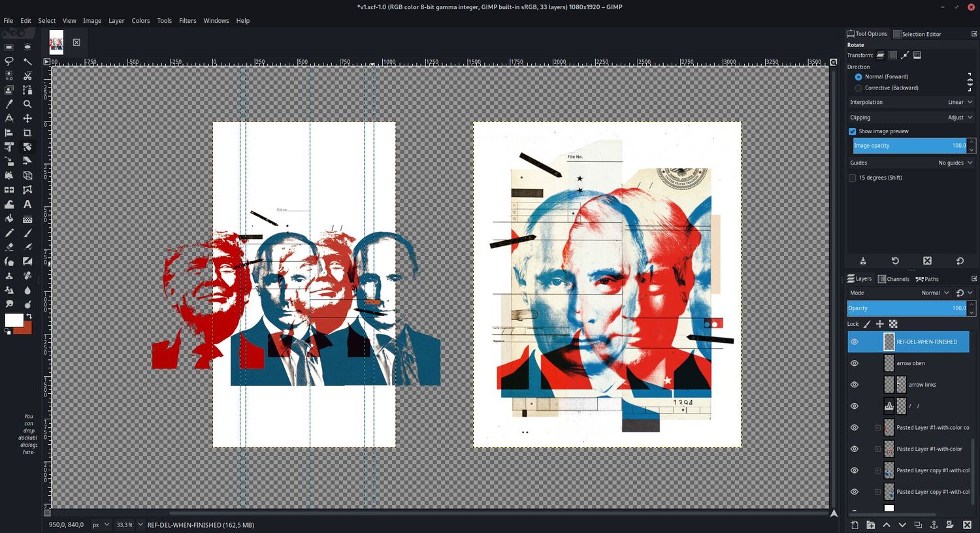Enable 15 degrees (Shift) constraint
Viewport: 980px width, 533px height.
(x=852, y=178)
